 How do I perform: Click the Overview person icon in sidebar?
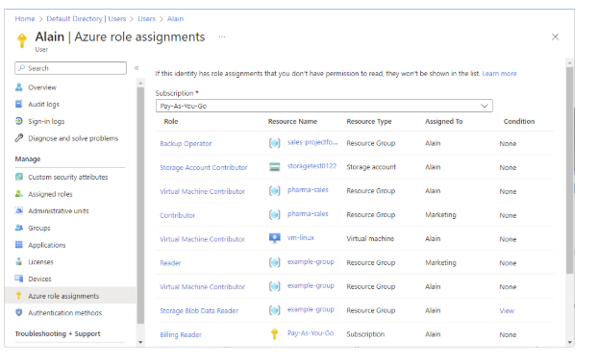(x=18, y=87)
